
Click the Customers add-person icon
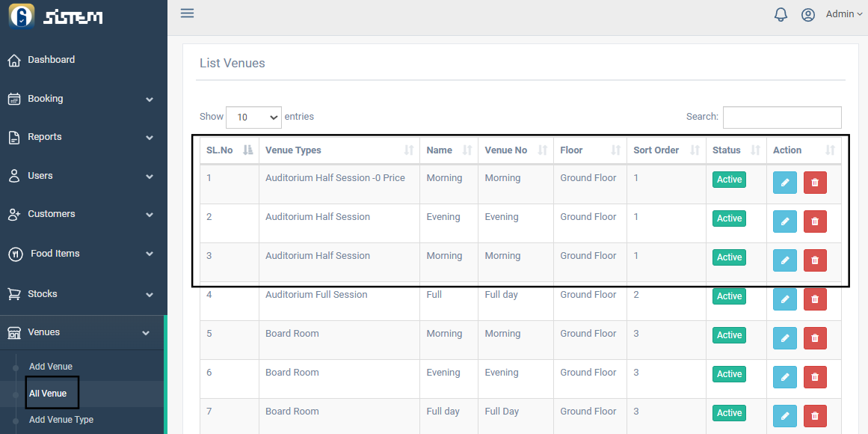coord(14,214)
